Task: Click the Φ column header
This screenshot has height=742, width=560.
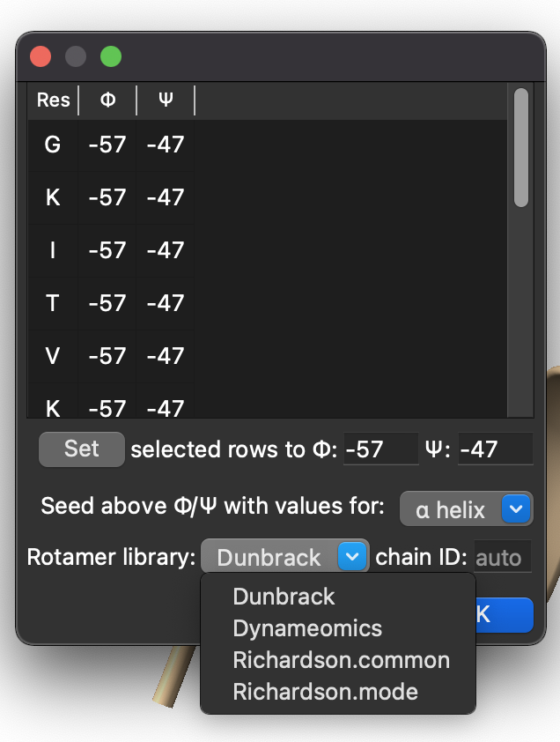Action: [x=107, y=100]
